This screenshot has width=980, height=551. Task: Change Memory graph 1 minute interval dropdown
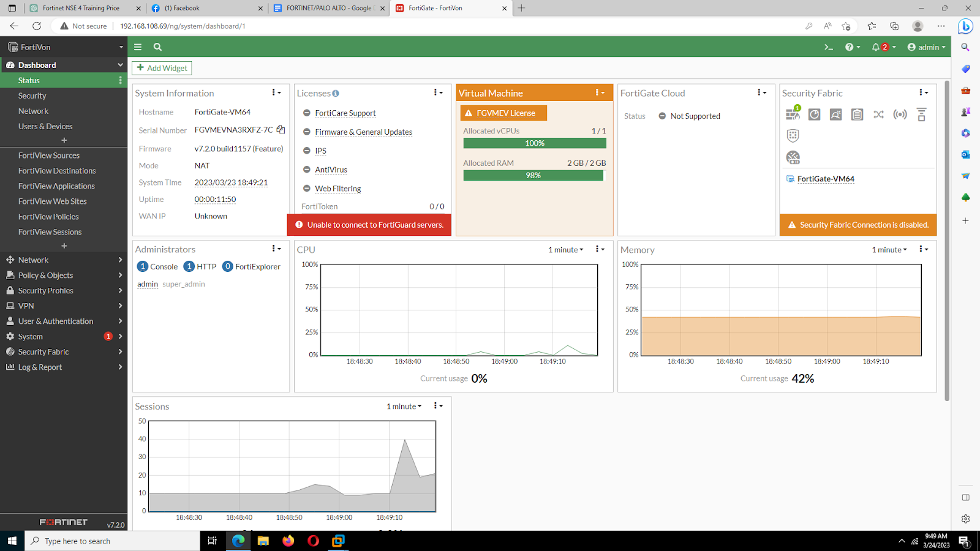point(889,250)
